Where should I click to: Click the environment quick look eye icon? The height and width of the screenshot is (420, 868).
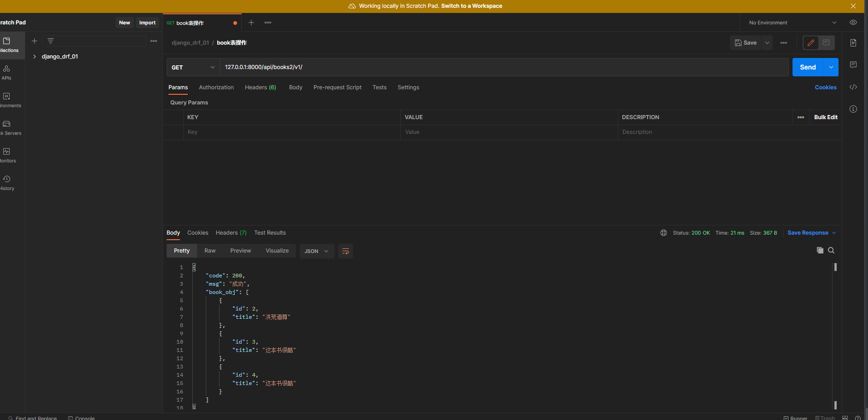[853, 23]
